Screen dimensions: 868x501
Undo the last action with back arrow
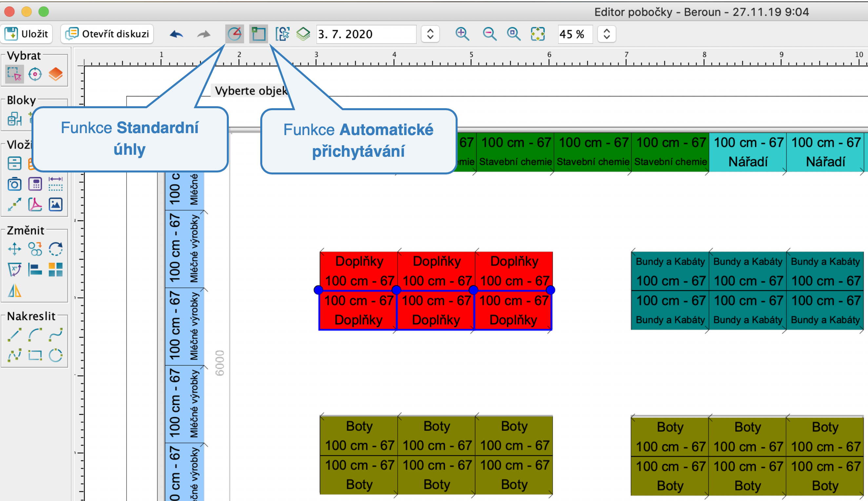(x=176, y=34)
